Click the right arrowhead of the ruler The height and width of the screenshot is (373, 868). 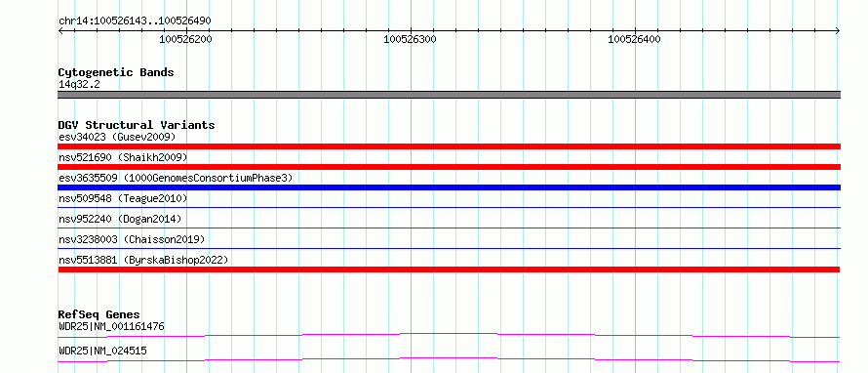pos(838,31)
